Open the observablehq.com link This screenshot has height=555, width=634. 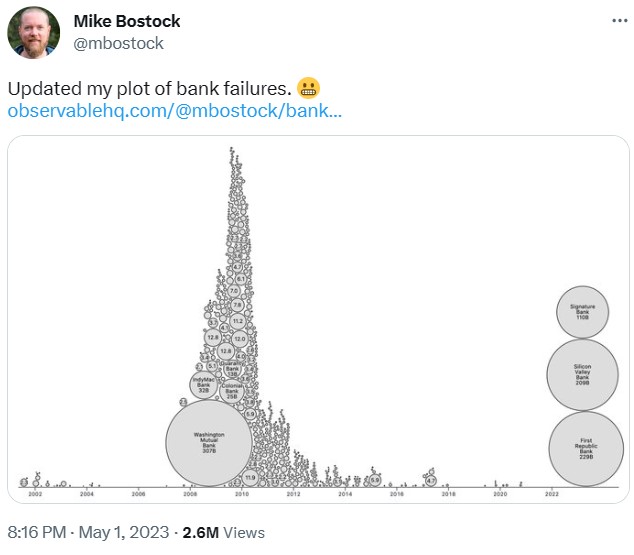point(174,111)
